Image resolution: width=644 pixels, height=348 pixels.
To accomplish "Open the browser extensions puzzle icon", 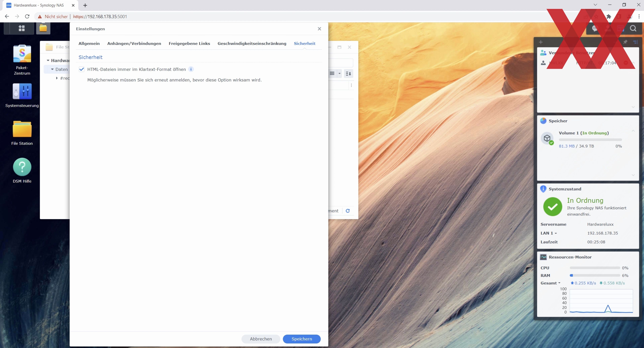I will 609,16.
